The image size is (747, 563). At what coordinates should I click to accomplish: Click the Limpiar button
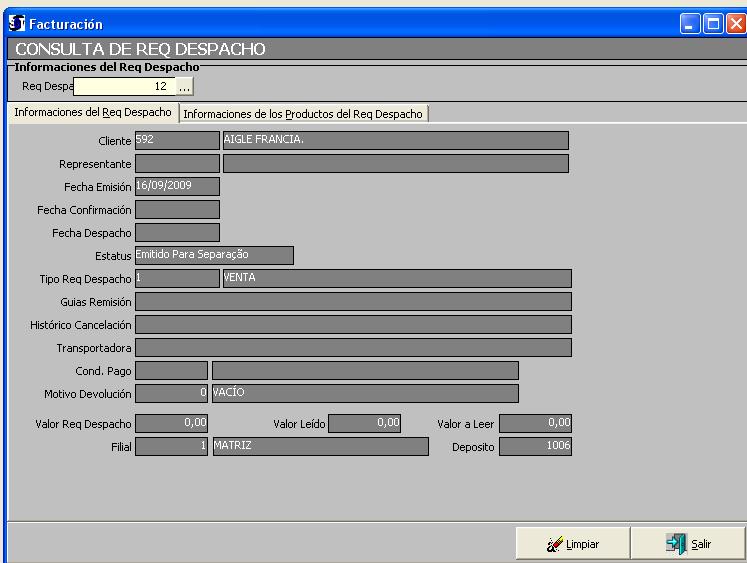572,544
